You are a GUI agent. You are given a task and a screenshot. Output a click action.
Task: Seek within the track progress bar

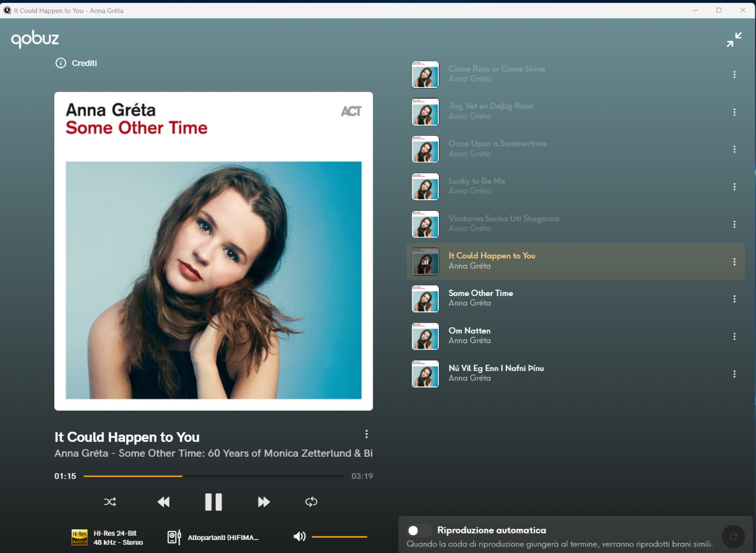tap(213, 476)
